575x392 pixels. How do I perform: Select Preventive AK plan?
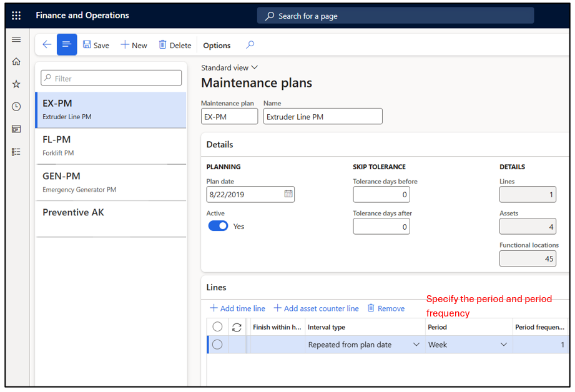(111, 218)
